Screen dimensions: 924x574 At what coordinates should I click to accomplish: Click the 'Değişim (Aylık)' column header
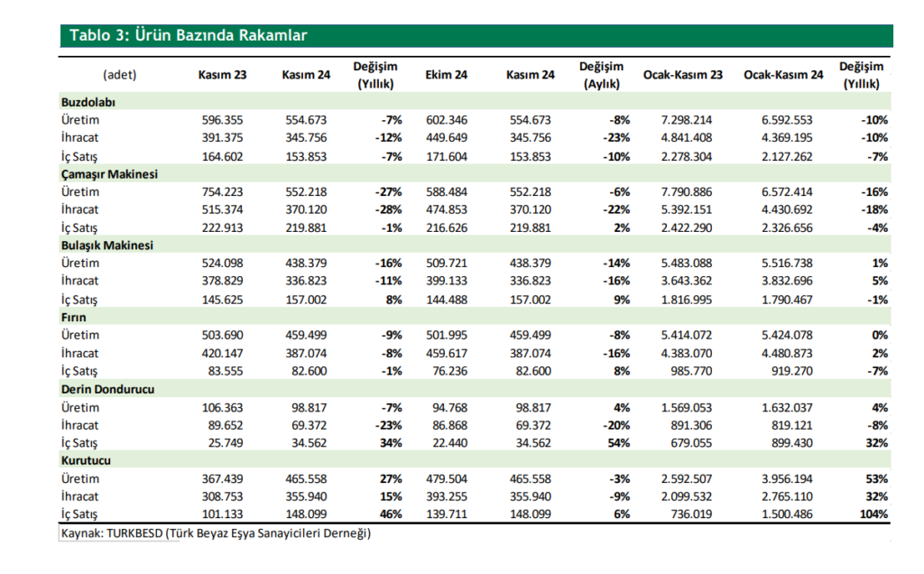(601, 75)
